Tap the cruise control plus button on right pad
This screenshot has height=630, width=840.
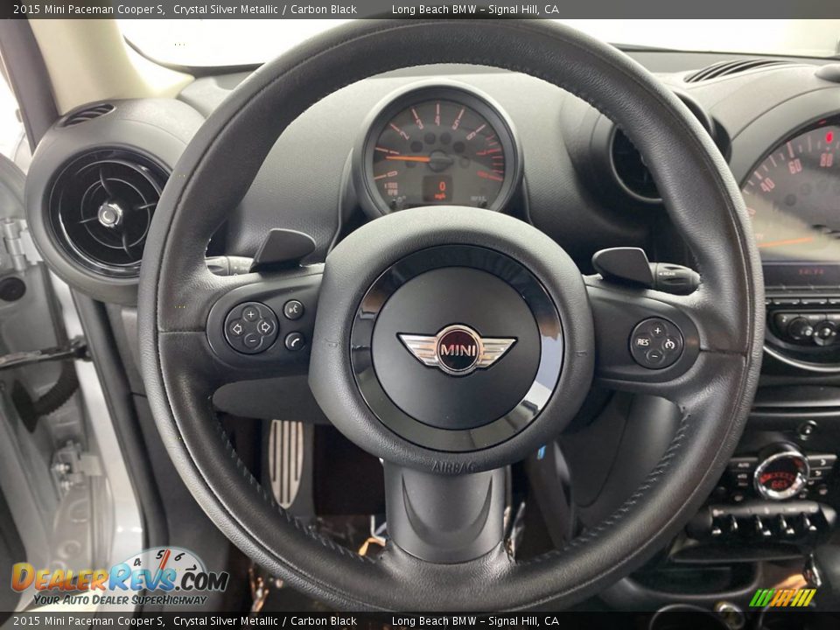click(x=657, y=331)
